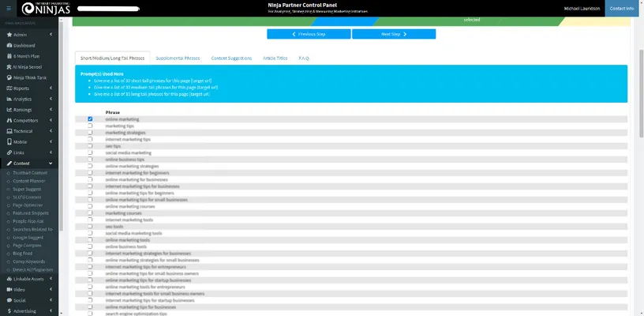Screen dimensions: 644x316
Task: Click the Rankings icon in sidebar
Action: [9, 110]
